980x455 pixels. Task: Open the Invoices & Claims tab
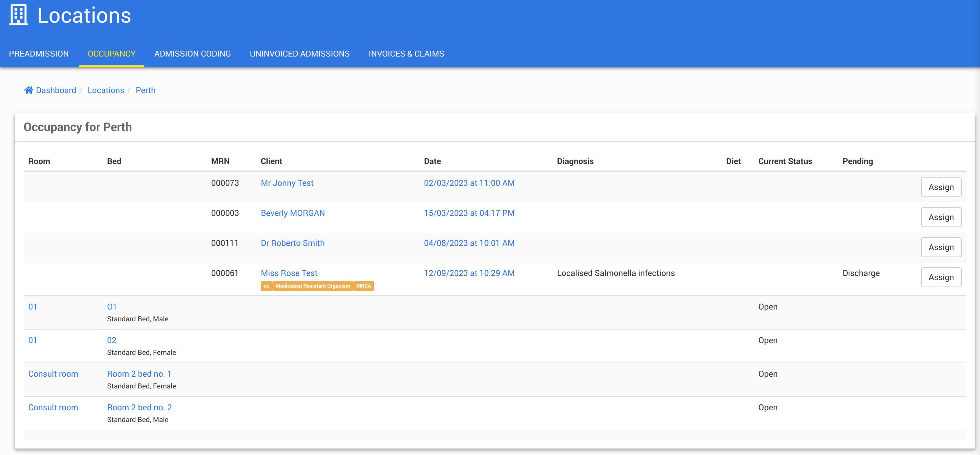point(406,54)
